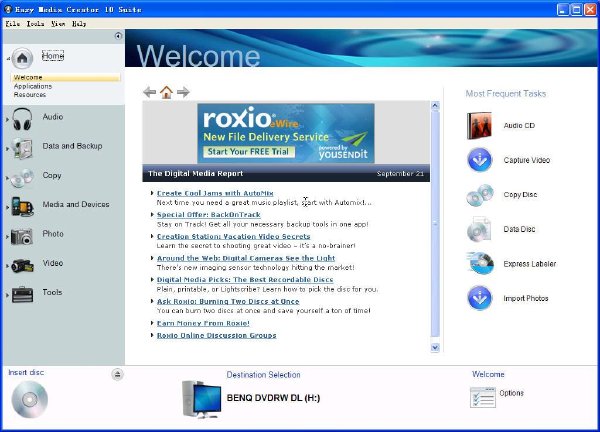
Task: Expand the Audio category arrow
Action: 7,120
